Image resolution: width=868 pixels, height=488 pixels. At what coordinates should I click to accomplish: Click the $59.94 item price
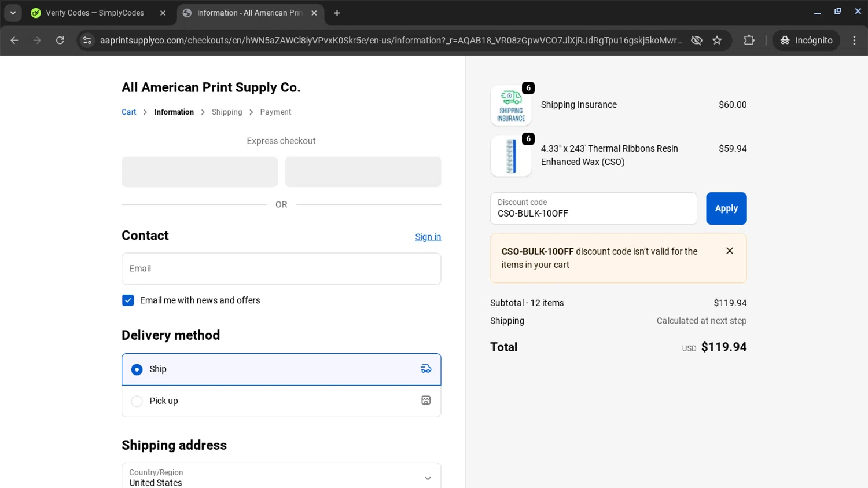click(733, 149)
